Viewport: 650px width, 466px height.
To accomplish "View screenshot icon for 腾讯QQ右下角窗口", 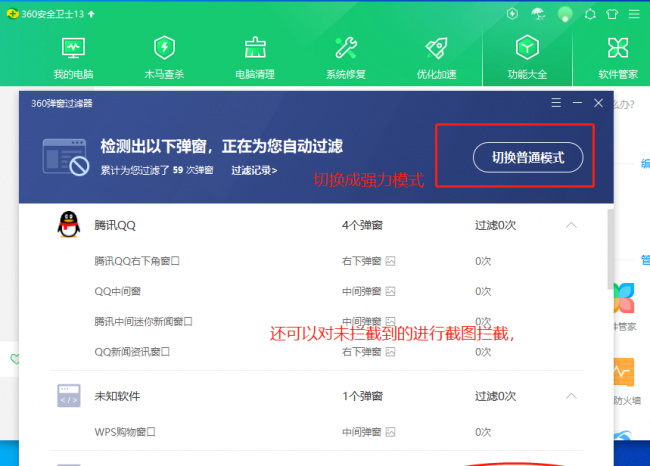I will tap(390, 261).
